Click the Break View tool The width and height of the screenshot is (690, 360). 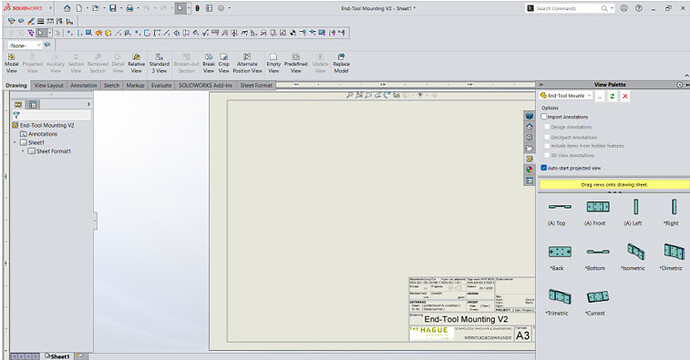tap(209, 63)
